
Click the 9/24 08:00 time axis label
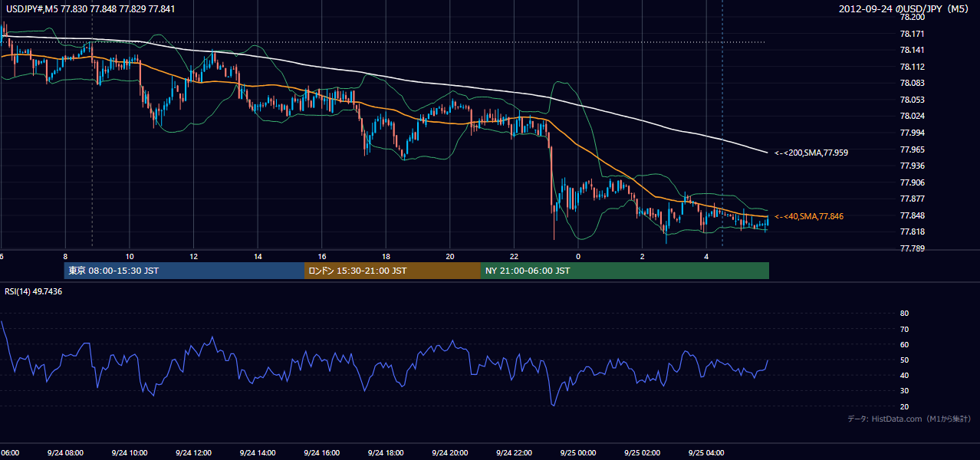[x=64, y=453]
